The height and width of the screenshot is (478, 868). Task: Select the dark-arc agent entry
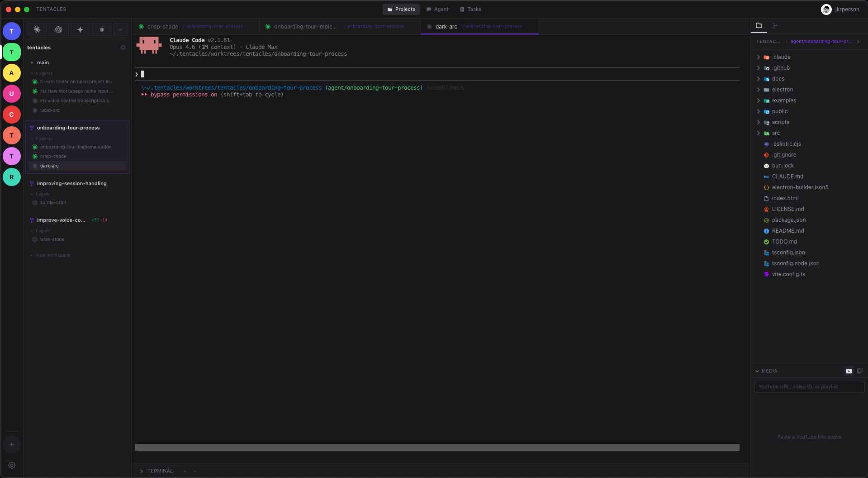(x=49, y=166)
